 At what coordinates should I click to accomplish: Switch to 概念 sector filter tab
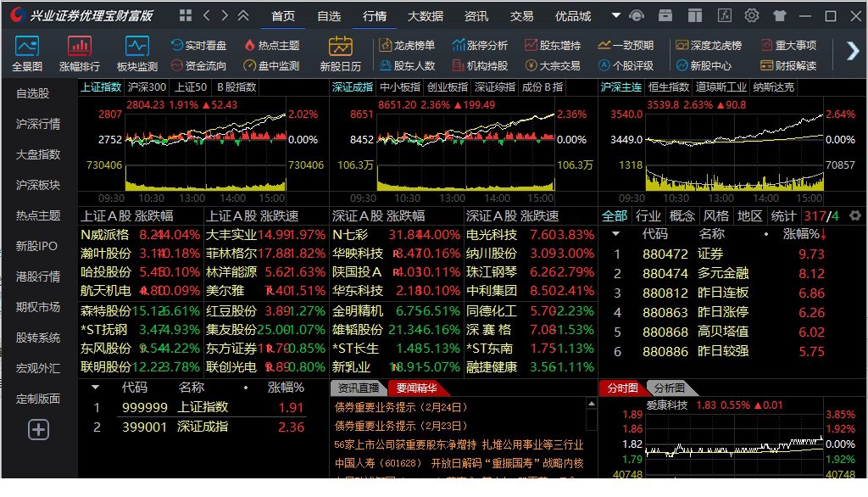coord(682,215)
